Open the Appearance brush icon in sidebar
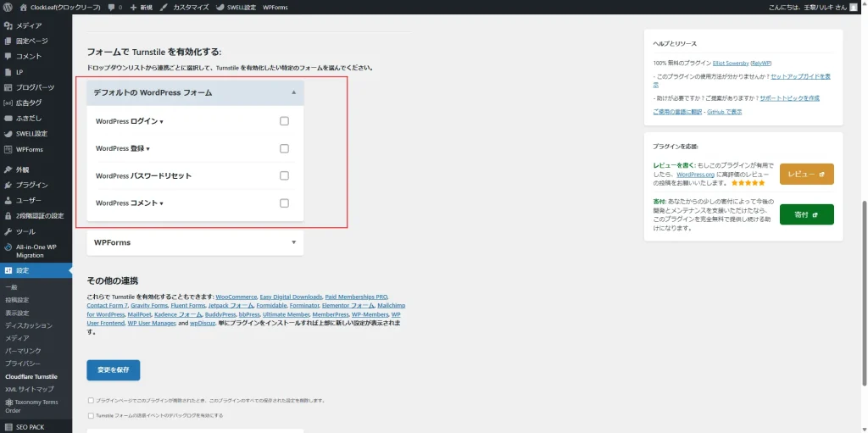Image resolution: width=868 pixels, height=433 pixels. click(x=8, y=169)
